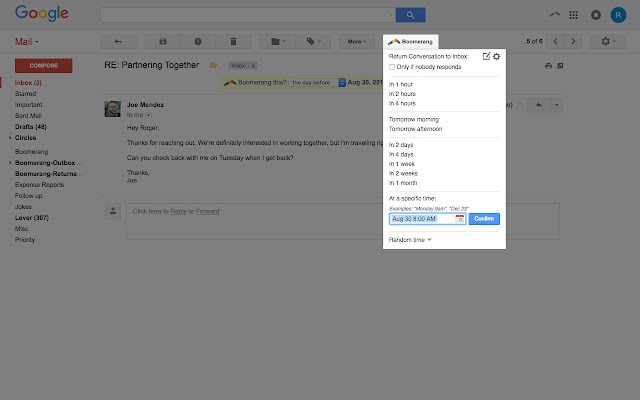Open Boomerang-Returned label

click(48, 174)
